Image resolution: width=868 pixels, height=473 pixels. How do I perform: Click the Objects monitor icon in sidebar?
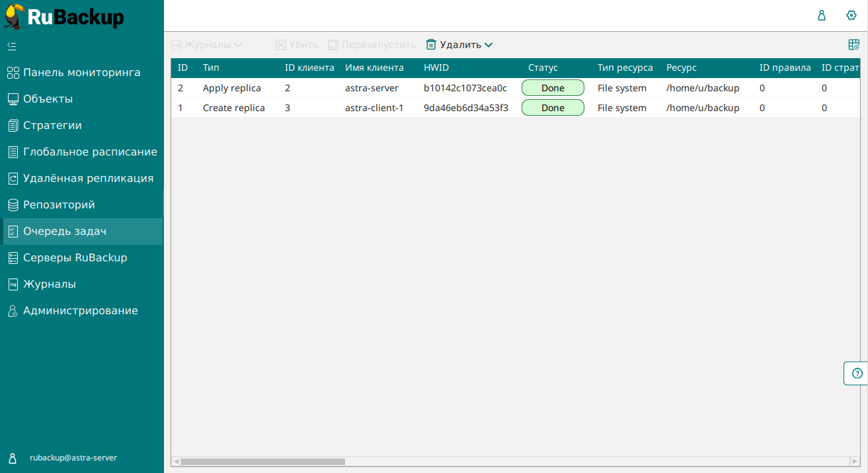13,99
